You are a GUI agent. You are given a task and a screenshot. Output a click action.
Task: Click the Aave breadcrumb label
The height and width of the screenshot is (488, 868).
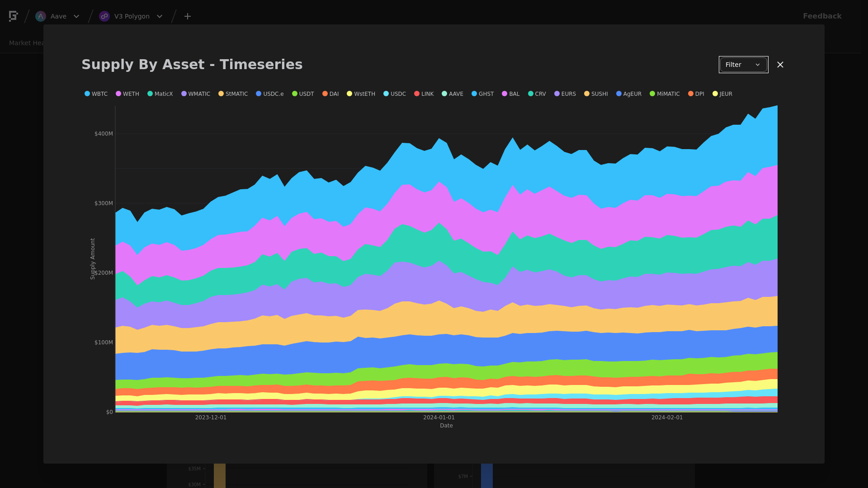[x=58, y=16]
